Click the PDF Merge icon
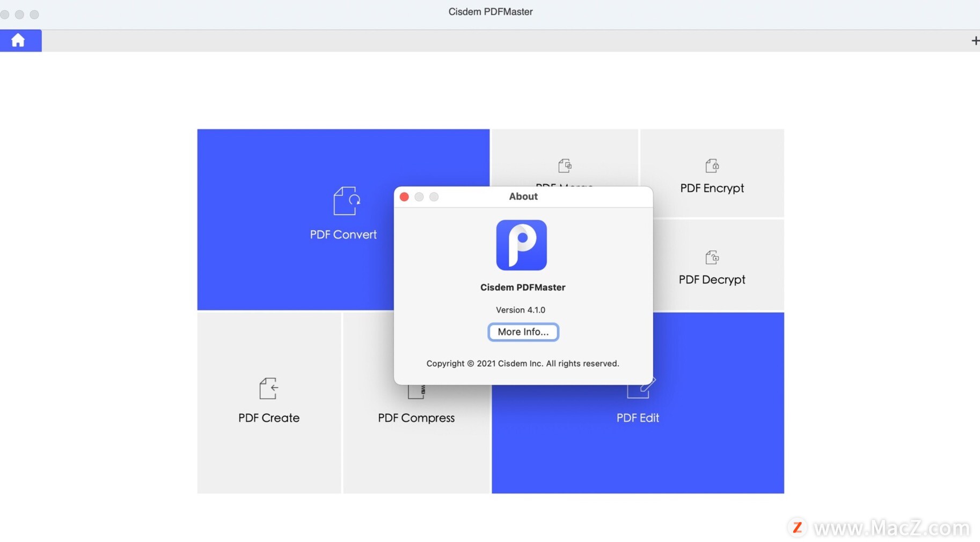Image resolution: width=980 pixels, height=542 pixels. (565, 165)
